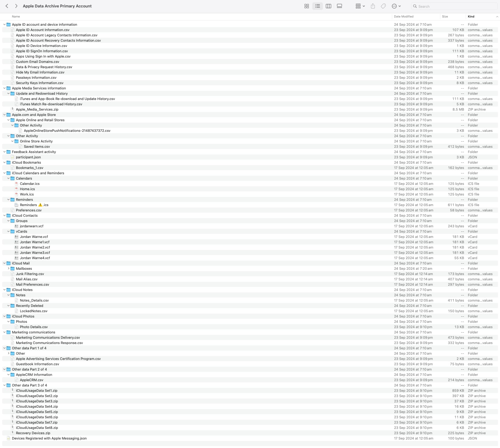This screenshot has height=448, width=500.
Task: Select the Guestbook Information.csv file
Action: (x=37, y=364)
